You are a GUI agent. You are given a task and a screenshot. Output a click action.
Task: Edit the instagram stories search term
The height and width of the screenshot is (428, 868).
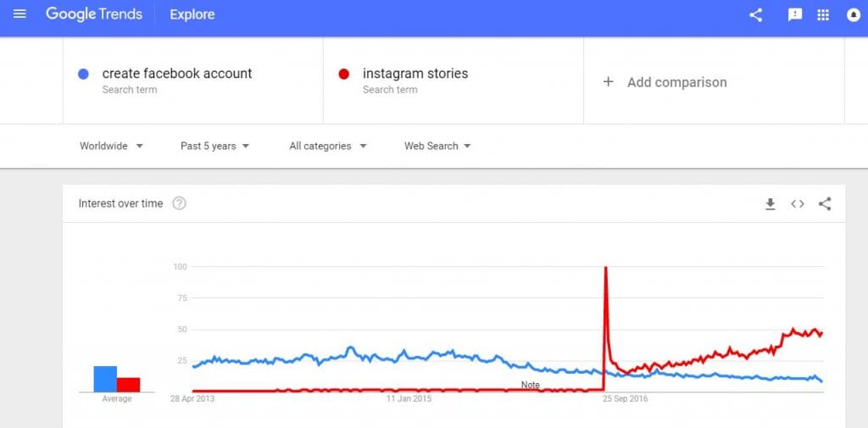pos(415,74)
